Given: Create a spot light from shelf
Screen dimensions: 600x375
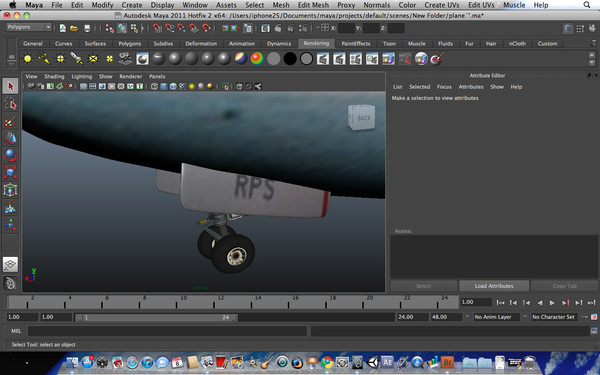Looking at the screenshot, I should click(77, 59).
